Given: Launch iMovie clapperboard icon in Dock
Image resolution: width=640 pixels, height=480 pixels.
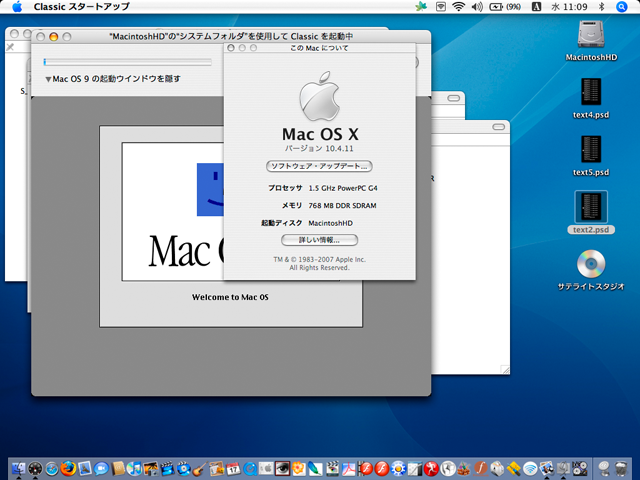Looking at the screenshot, I should click(x=167, y=469).
